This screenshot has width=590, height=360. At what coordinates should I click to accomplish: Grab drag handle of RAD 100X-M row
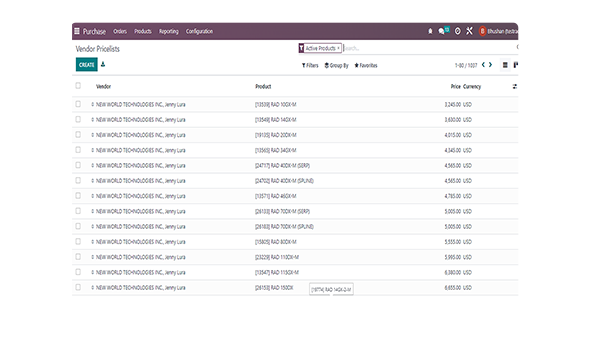pyautogui.click(x=93, y=105)
